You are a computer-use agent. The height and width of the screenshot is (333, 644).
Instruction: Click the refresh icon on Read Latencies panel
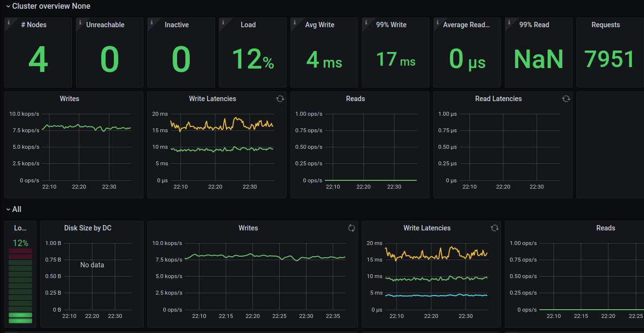point(566,98)
